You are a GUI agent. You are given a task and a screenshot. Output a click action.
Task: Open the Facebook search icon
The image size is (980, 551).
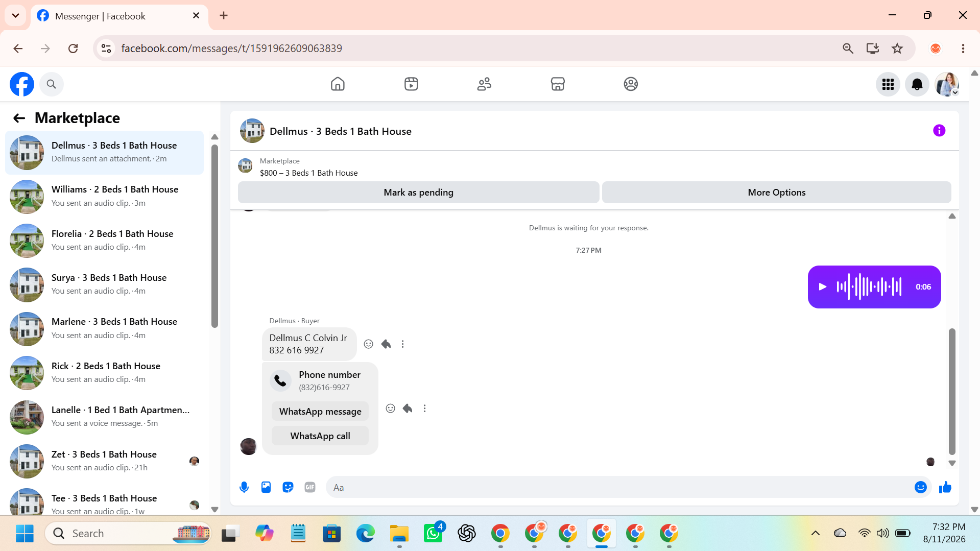point(51,84)
